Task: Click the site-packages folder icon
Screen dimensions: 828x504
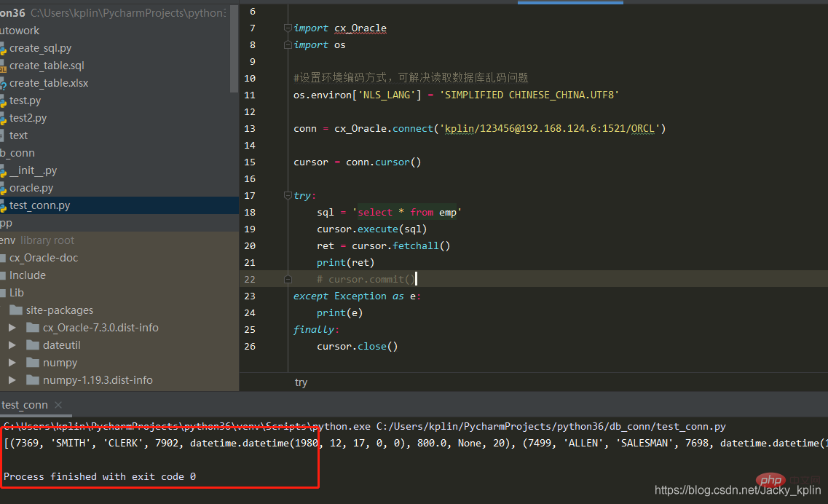Action: (x=16, y=310)
